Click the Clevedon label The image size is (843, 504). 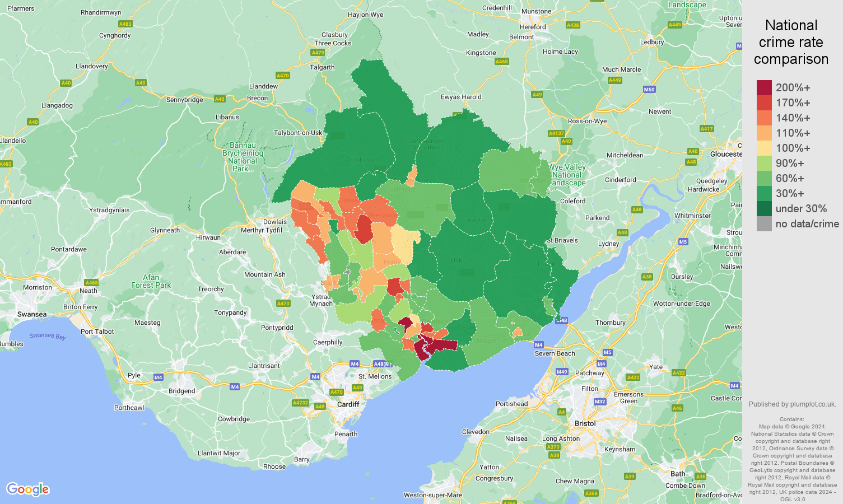tap(476, 432)
